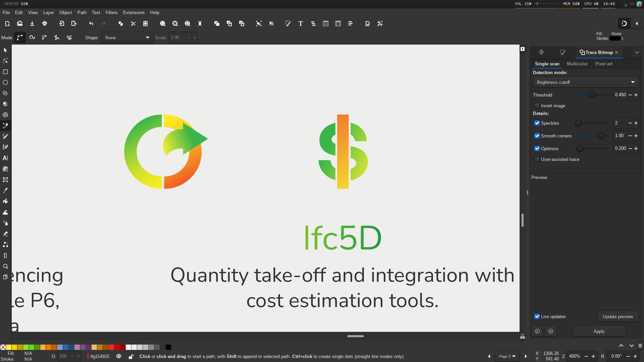This screenshot has height=362, width=644.
Task: Toggle layer lock icon in status bar
Action: pos(131,356)
